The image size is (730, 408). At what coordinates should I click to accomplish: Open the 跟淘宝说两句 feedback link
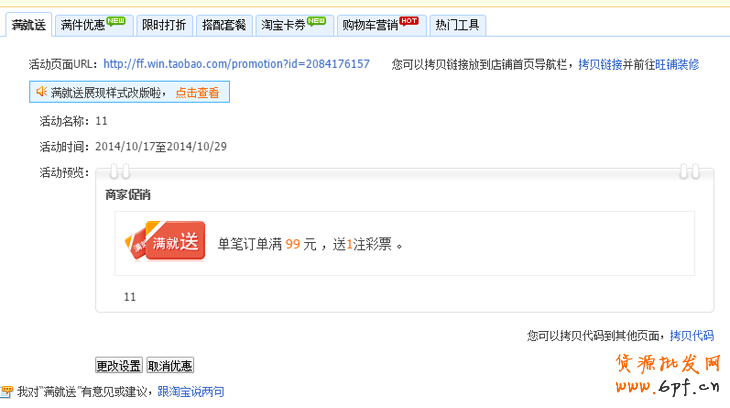pyautogui.click(x=191, y=392)
